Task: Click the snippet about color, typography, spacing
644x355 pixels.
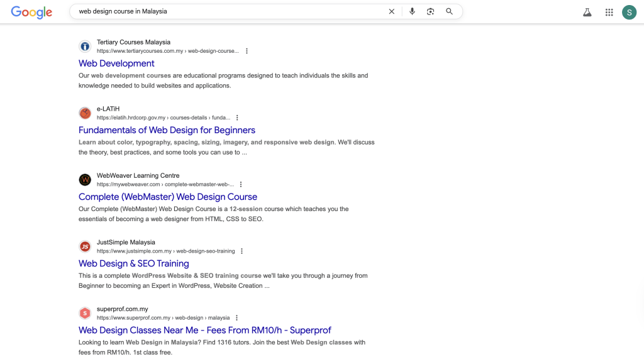Action: point(226,147)
